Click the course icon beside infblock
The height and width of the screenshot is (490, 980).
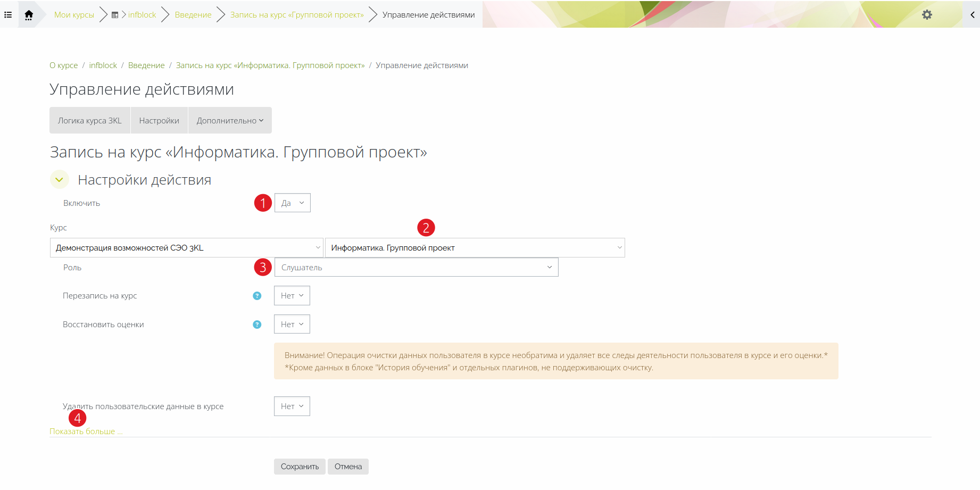pos(115,15)
